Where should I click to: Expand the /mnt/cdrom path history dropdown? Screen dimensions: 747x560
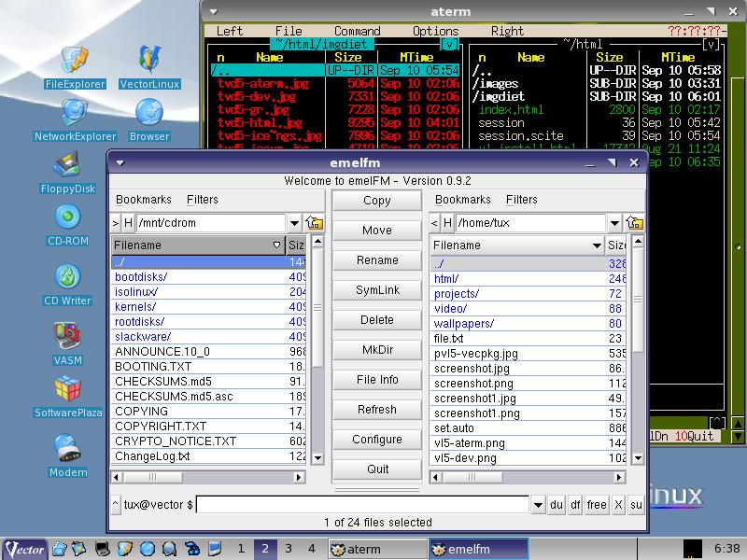pyautogui.click(x=294, y=223)
